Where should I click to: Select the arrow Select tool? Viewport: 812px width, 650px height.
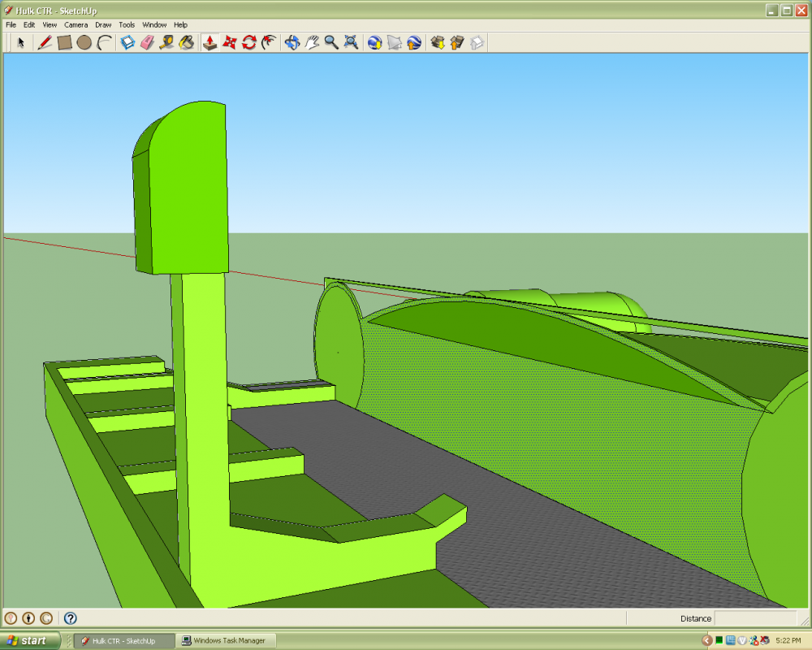tap(21, 42)
